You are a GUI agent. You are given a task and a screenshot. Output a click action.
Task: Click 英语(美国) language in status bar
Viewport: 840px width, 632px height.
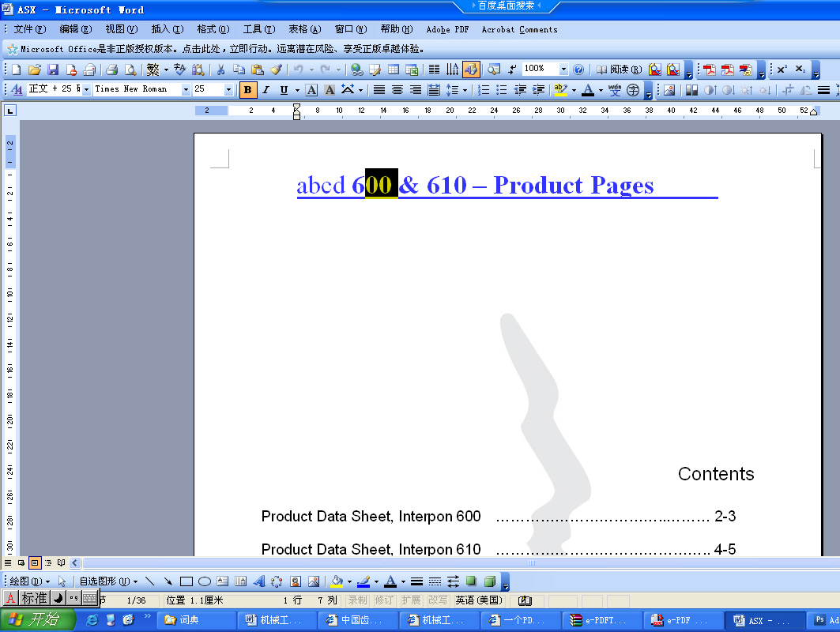[479, 600]
